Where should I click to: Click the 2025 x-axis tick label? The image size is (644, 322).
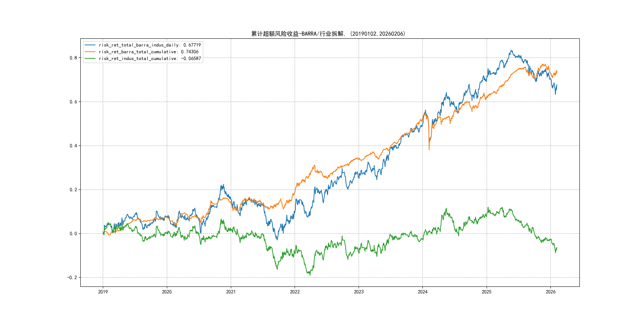[x=487, y=292]
